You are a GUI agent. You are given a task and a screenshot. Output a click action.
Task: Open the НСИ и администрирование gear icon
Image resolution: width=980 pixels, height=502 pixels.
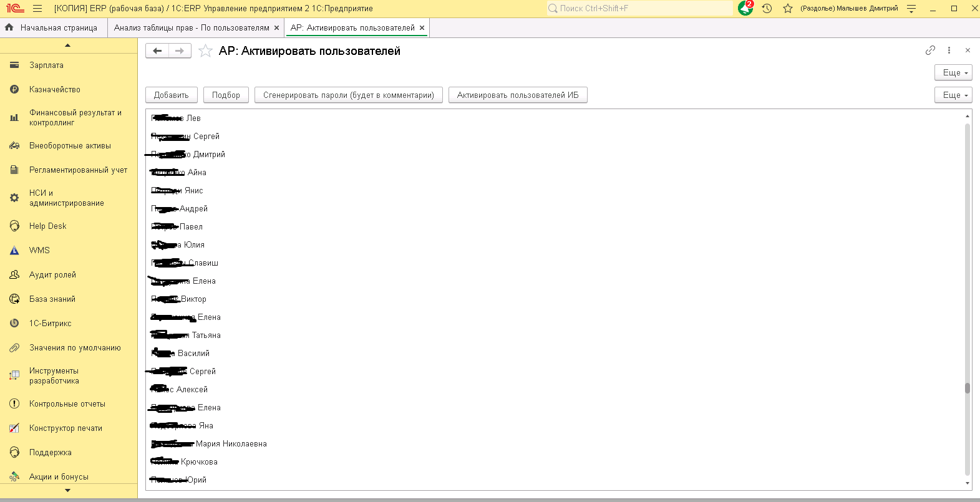click(14, 198)
